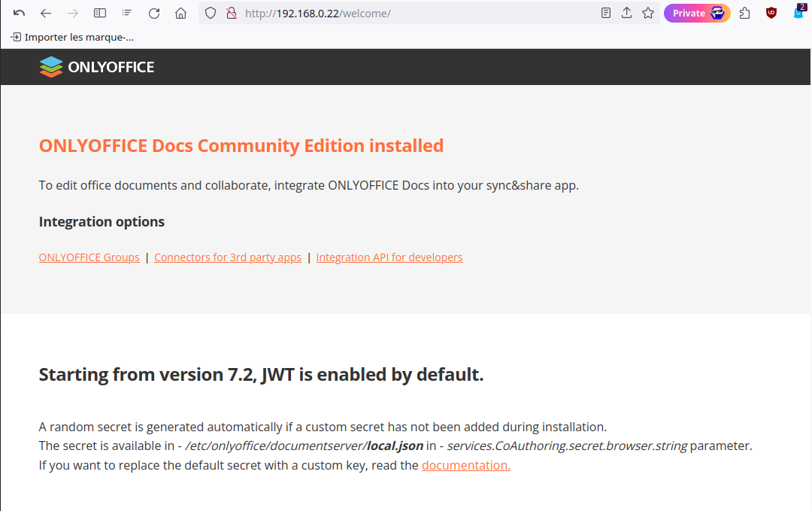Click the share page icon
The image size is (812, 511).
(x=627, y=14)
